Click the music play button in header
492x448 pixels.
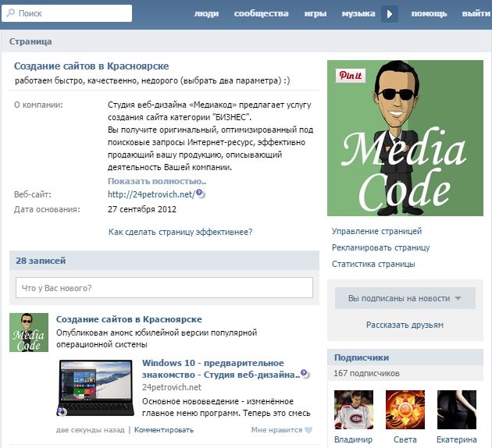pos(390,13)
